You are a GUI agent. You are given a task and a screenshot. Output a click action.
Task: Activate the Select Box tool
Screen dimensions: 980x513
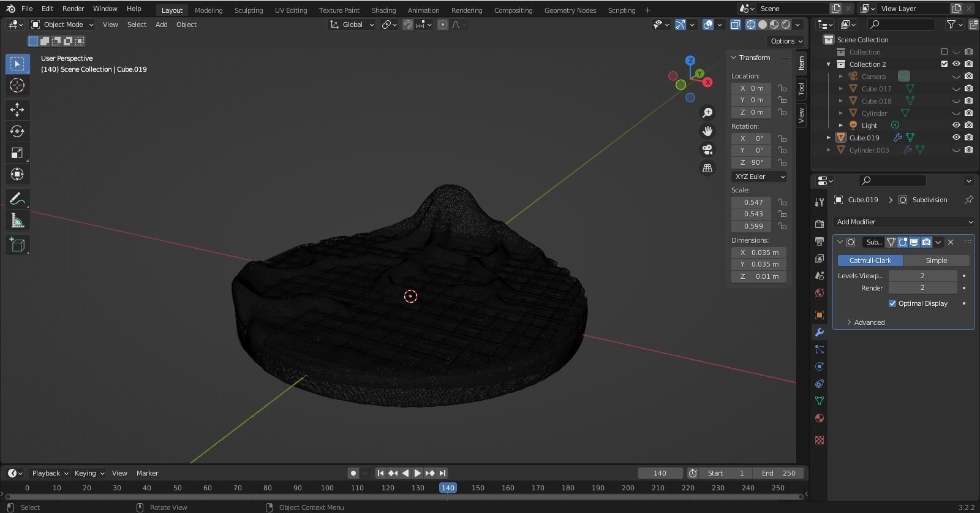click(x=17, y=64)
